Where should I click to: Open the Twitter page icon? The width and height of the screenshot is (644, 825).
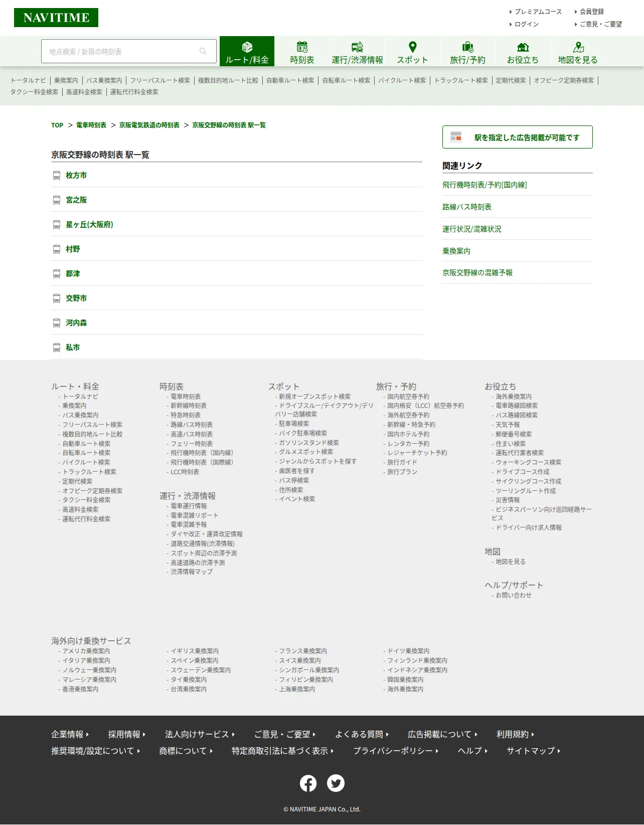[x=336, y=783]
